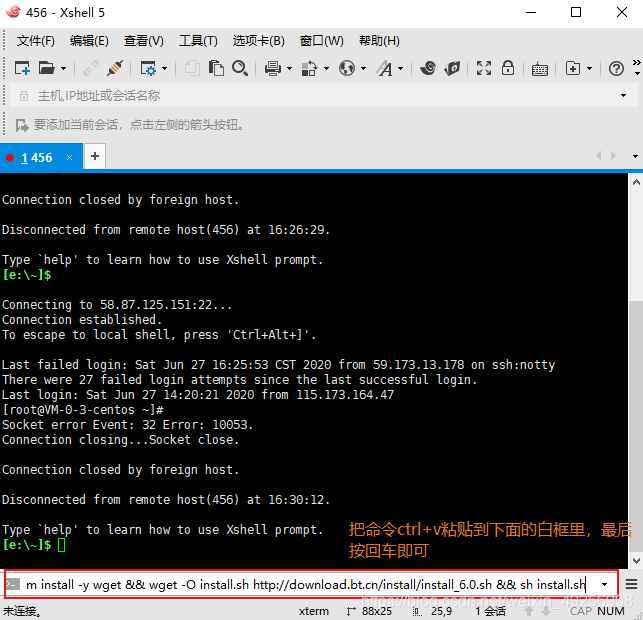This screenshot has height=620, width=643.
Task: Open the 窗口(W) menu
Action: point(322,41)
